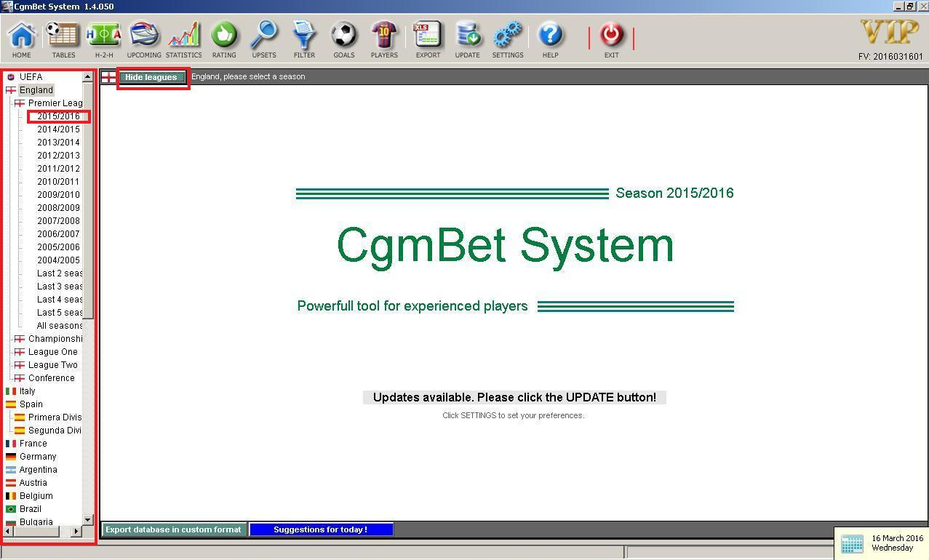The image size is (929, 560).
Task: Open the H-2-H comparison icon
Action: coord(103,39)
